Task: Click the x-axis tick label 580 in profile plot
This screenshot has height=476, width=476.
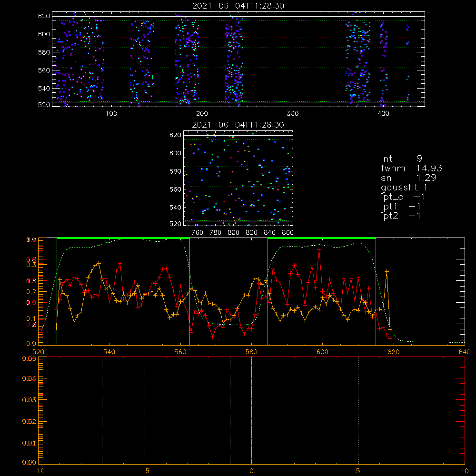Action: point(252,352)
